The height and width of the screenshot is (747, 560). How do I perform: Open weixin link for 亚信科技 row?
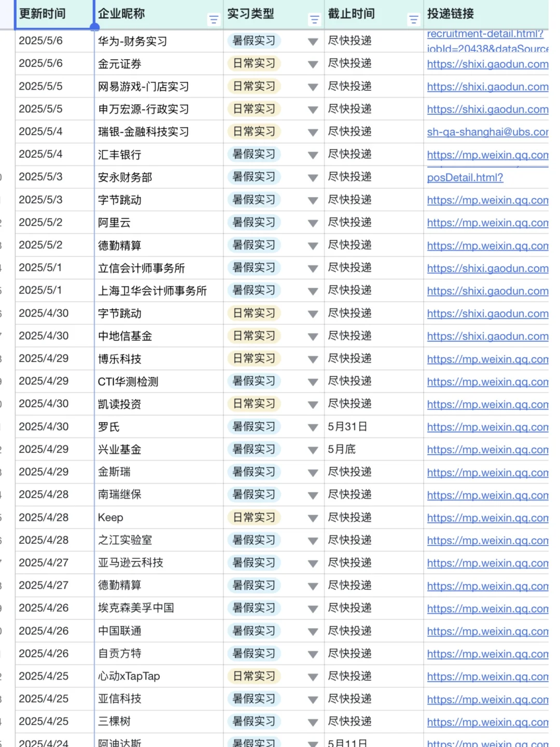coord(487,699)
